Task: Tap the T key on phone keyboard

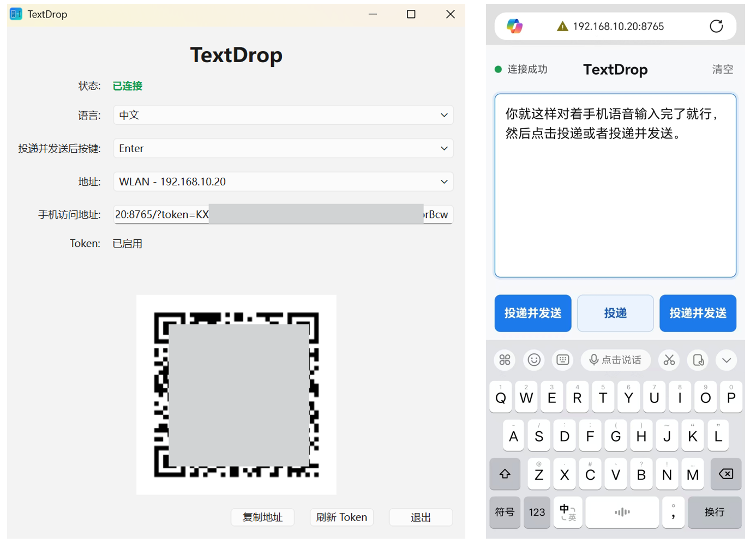Action: coord(603,397)
